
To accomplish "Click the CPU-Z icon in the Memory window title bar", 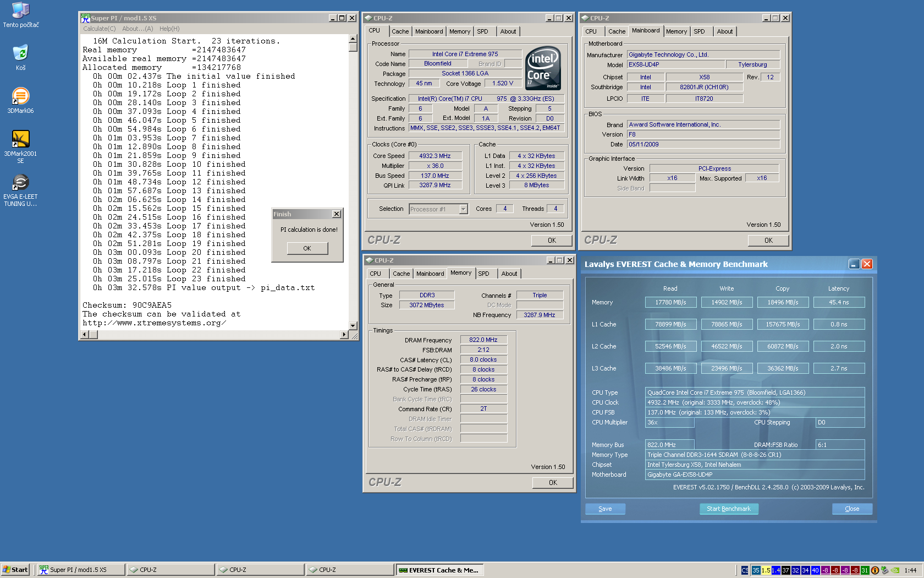I will [370, 260].
